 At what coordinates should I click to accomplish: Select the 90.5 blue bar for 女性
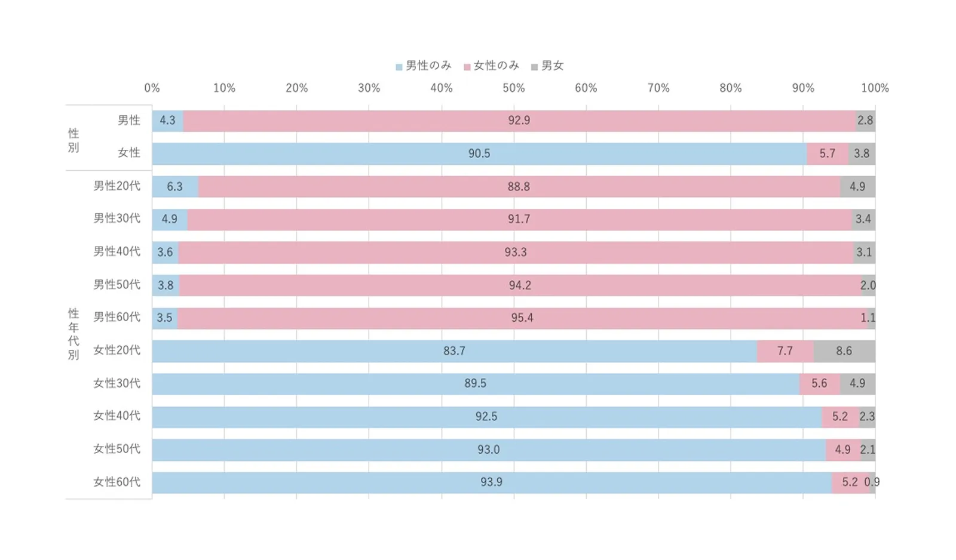479,153
